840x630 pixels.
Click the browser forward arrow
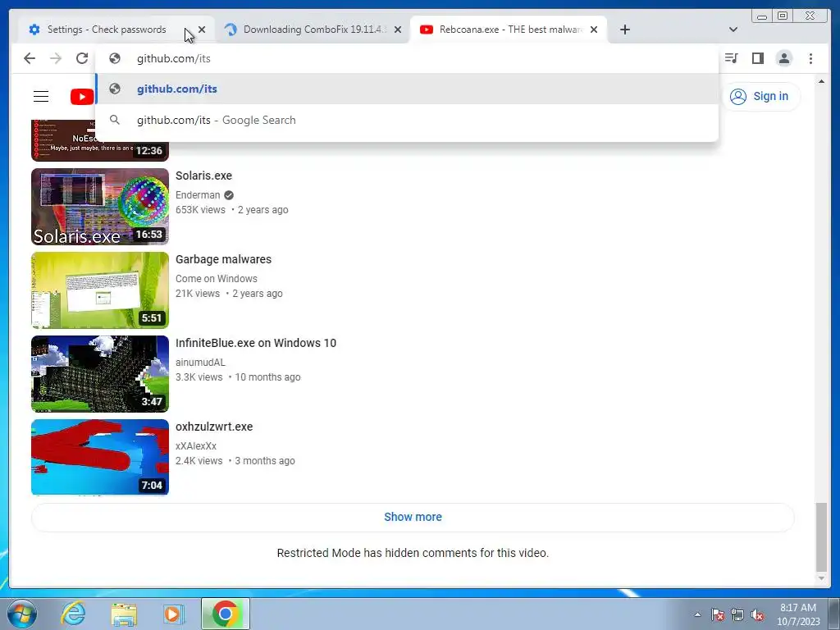click(x=56, y=58)
